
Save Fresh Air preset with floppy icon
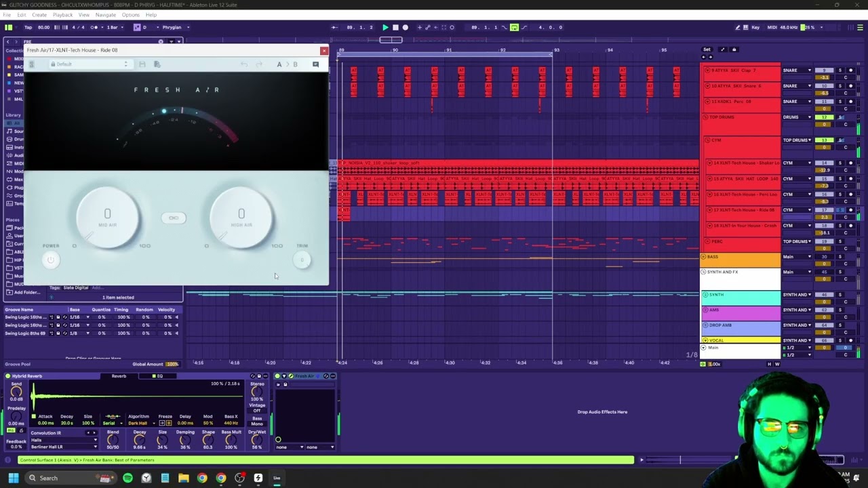click(x=142, y=64)
